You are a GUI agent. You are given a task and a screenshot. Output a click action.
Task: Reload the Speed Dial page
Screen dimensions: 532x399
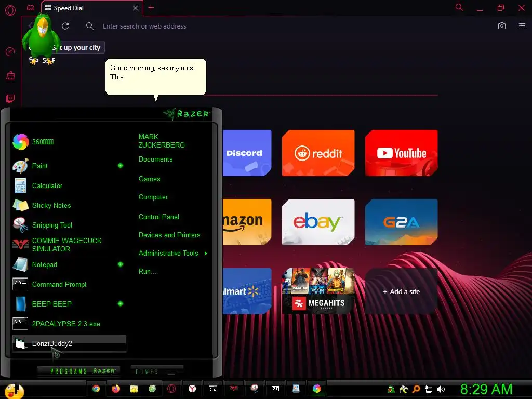point(65,26)
